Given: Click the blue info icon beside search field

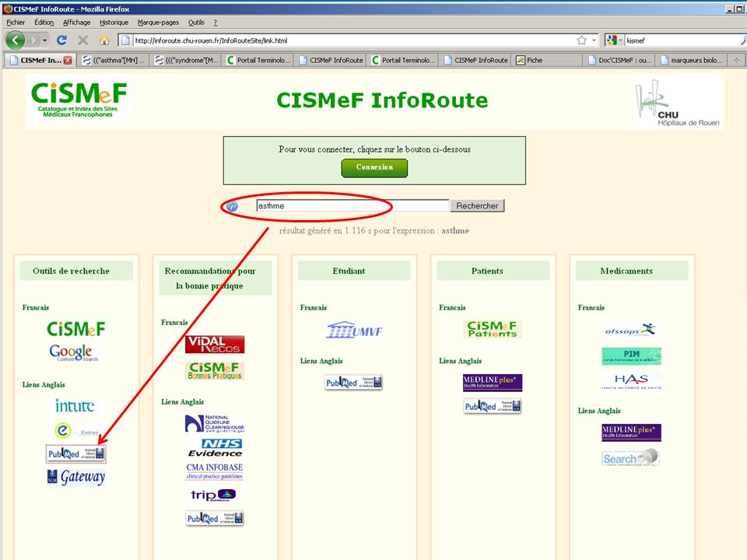Looking at the screenshot, I should [232, 206].
